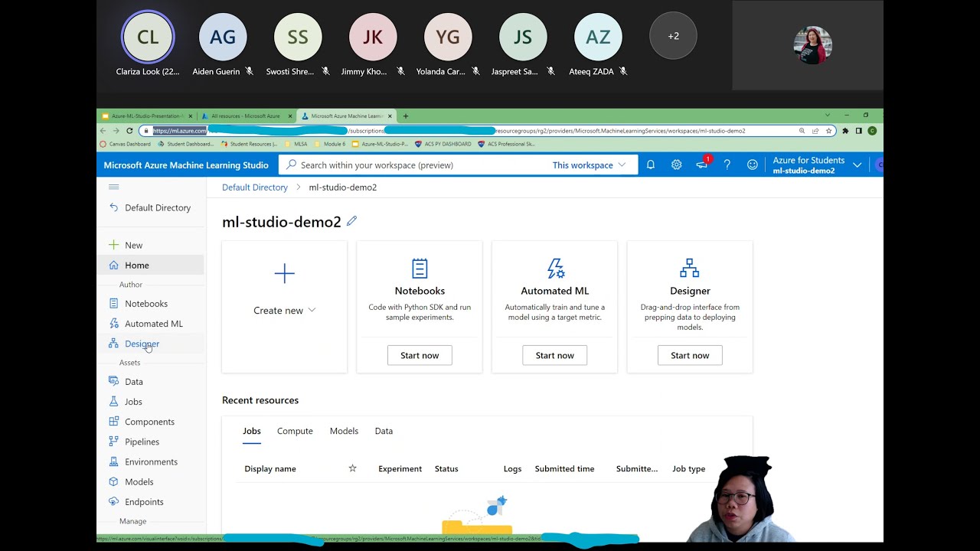Click Start now under Automated ML
The width and height of the screenshot is (980, 551).
coord(555,355)
